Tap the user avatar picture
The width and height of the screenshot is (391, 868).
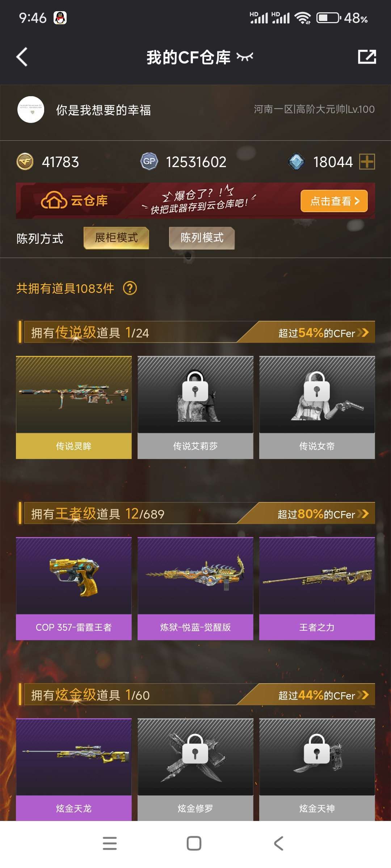click(31, 110)
